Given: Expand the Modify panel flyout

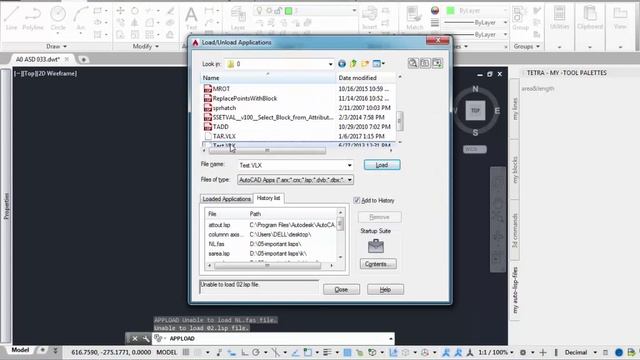Looking at the screenshot, I should point(145,46).
